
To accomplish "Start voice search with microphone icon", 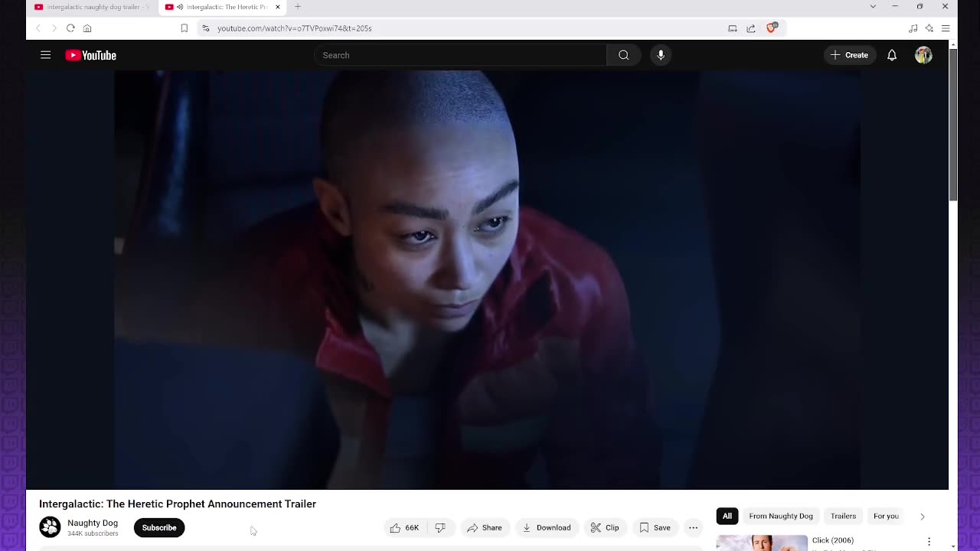I will [661, 55].
